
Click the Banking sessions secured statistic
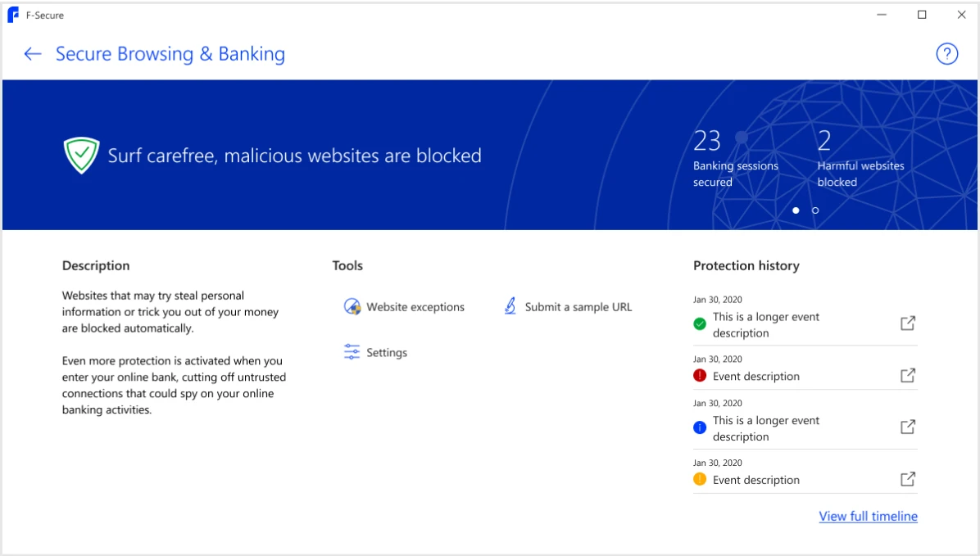pyautogui.click(x=735, y=159)
